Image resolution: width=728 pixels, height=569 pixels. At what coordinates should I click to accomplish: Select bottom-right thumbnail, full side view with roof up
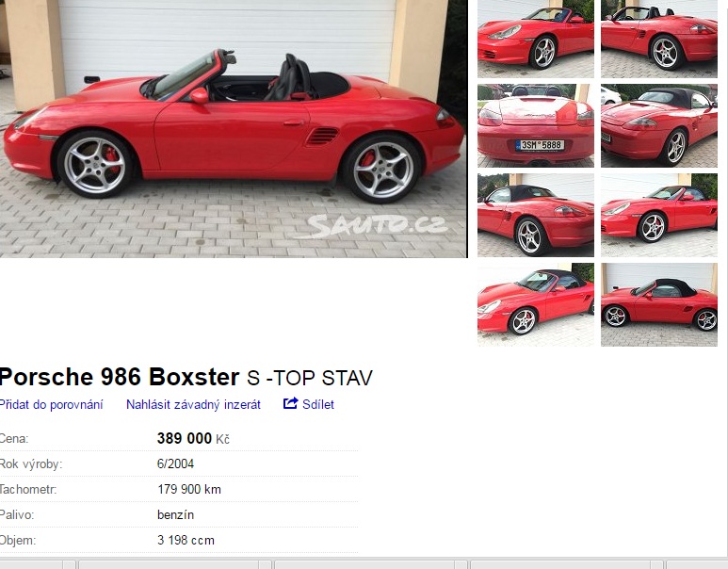pos(659,304)
